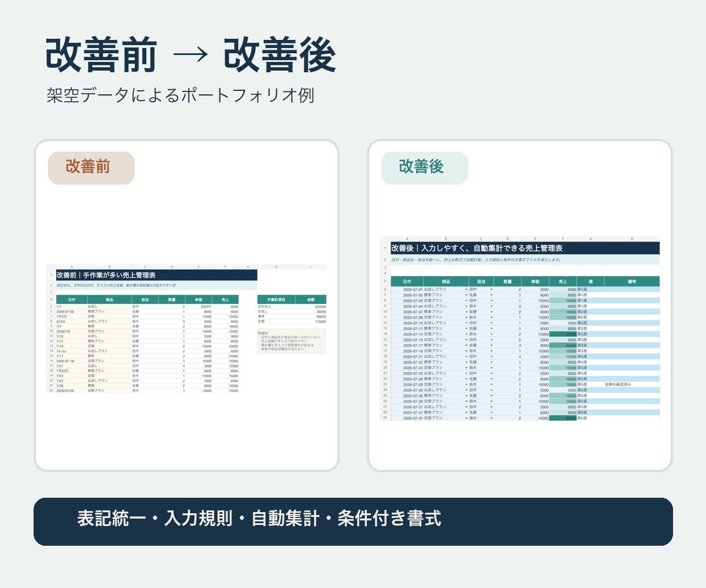Select 数量 column header in 改善後 sheet
The image size is (706, 588).
pyautogui.click(x=508, y=281)
